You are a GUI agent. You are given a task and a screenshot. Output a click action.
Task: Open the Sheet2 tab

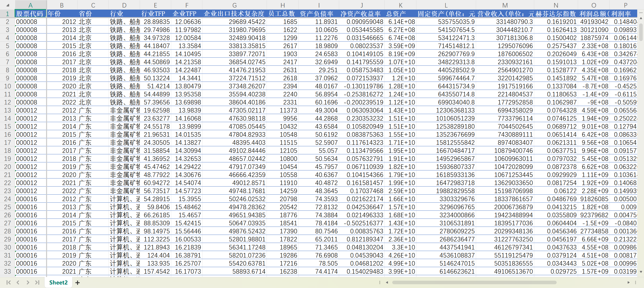click(58, 282)
